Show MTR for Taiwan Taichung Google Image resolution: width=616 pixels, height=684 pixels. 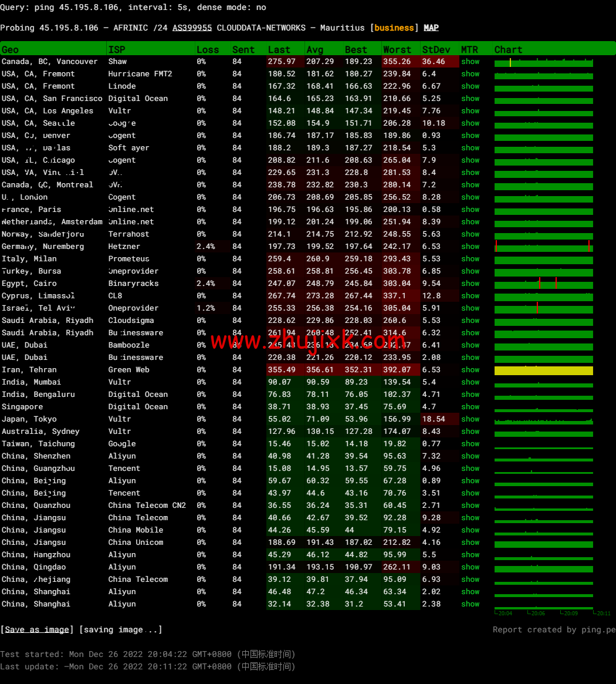coord(470,444)
